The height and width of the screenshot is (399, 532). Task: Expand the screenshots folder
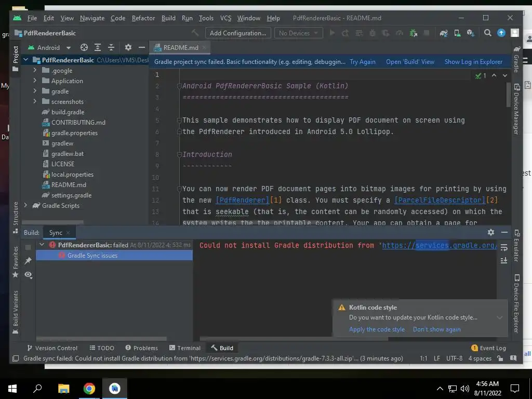(35, 101)
